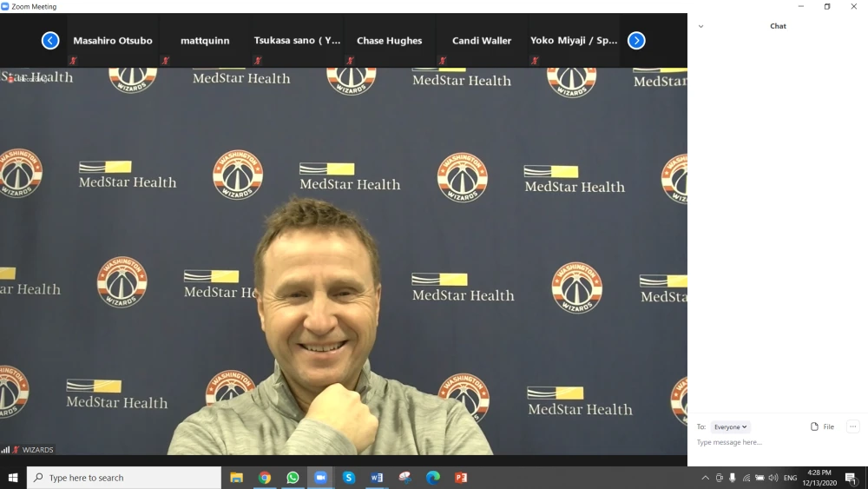Collapse the Chat panel chevron
The image size is (868, 489).
[700, 26]
